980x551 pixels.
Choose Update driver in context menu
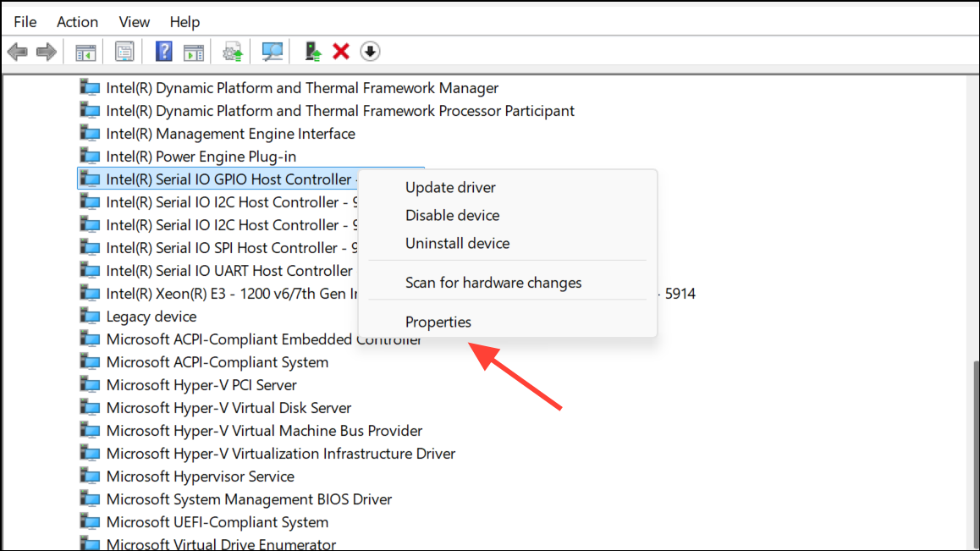[x=450, y=188]
